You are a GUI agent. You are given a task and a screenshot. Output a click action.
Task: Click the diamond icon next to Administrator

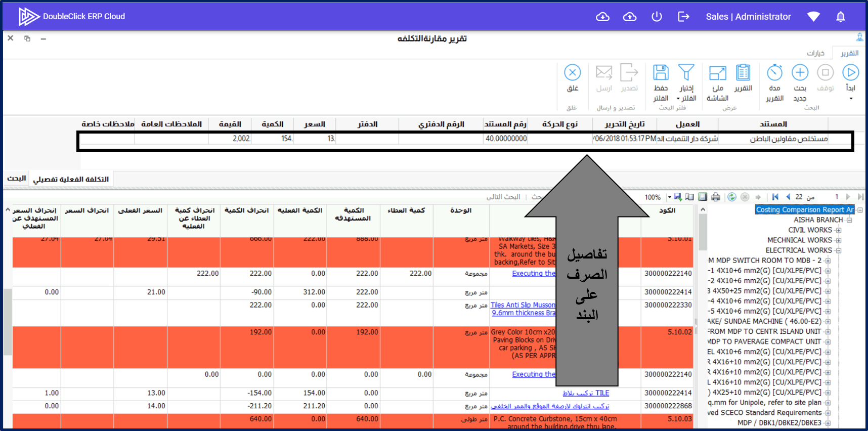[x=813, y=17]
